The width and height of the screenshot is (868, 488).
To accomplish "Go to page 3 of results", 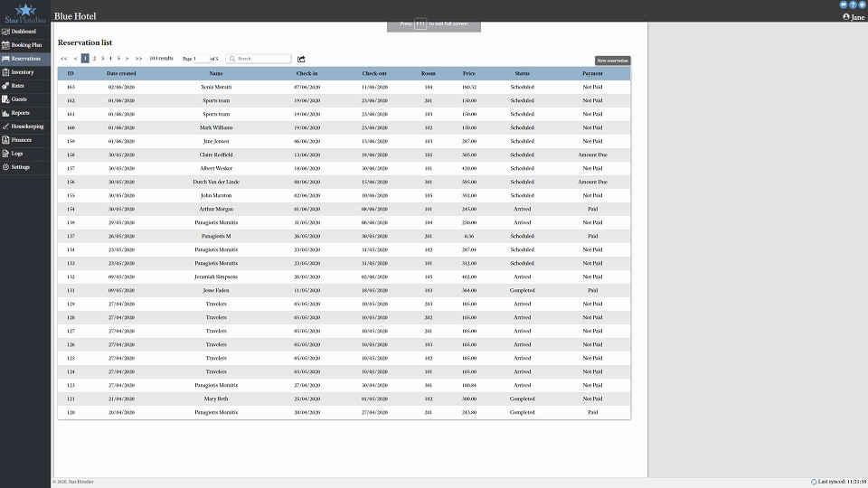I will 102,58.
